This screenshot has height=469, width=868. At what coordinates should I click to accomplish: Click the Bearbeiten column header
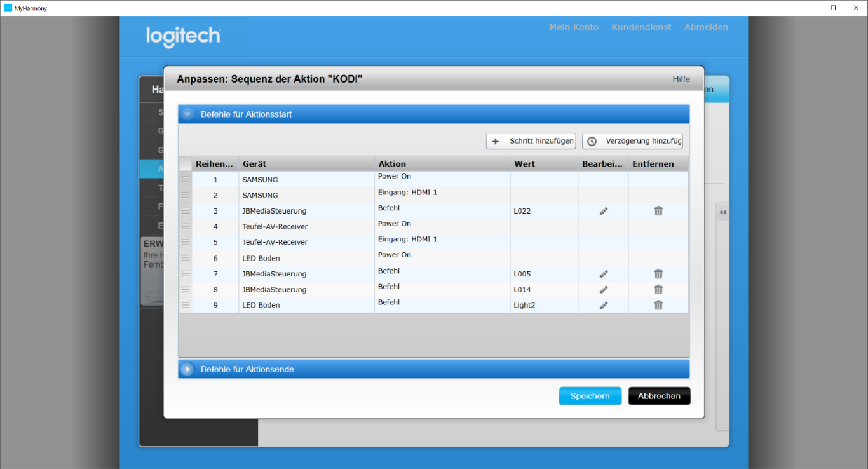tap(603, 163)
